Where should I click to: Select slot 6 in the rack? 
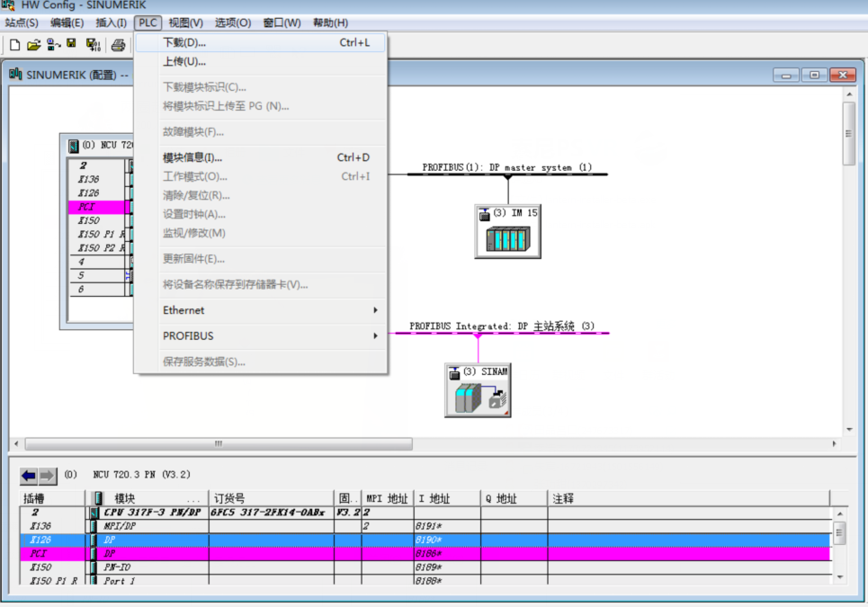click(97, 290)
